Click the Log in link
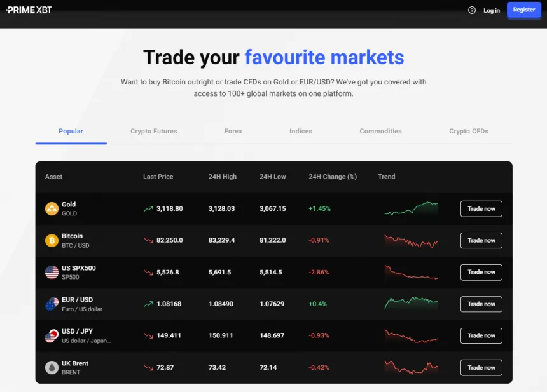This screenshot has height=392, width=547. (x=492, y=10)
